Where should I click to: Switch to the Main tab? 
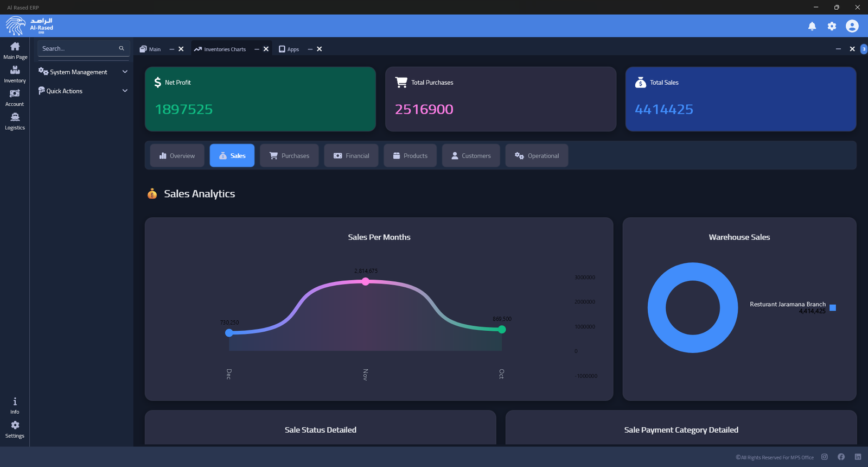pyautogui.click(x=151, y=49)
